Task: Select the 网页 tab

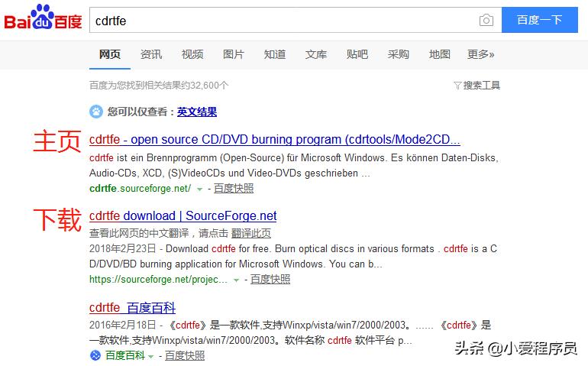Action: (x=110, y=54)
